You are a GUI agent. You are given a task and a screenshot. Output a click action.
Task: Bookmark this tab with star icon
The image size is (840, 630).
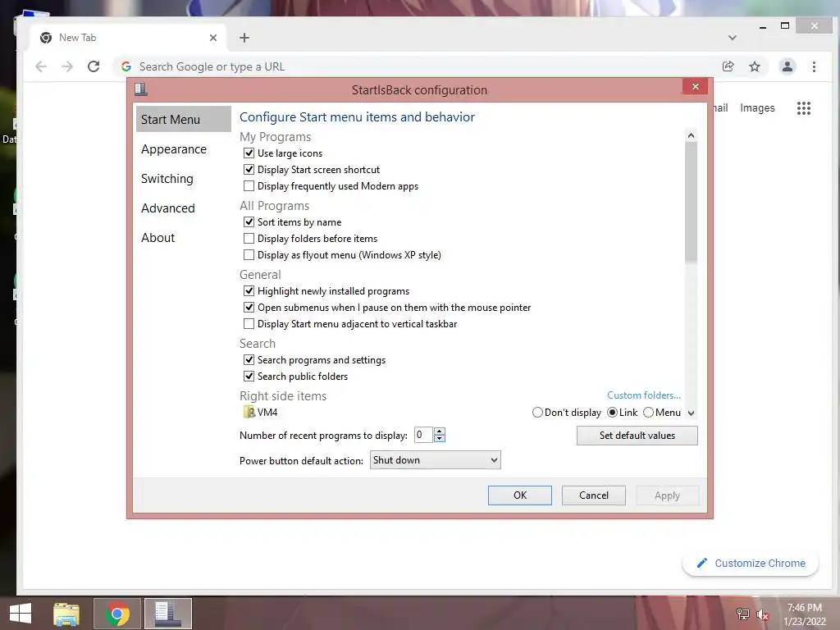pos(755,66)
